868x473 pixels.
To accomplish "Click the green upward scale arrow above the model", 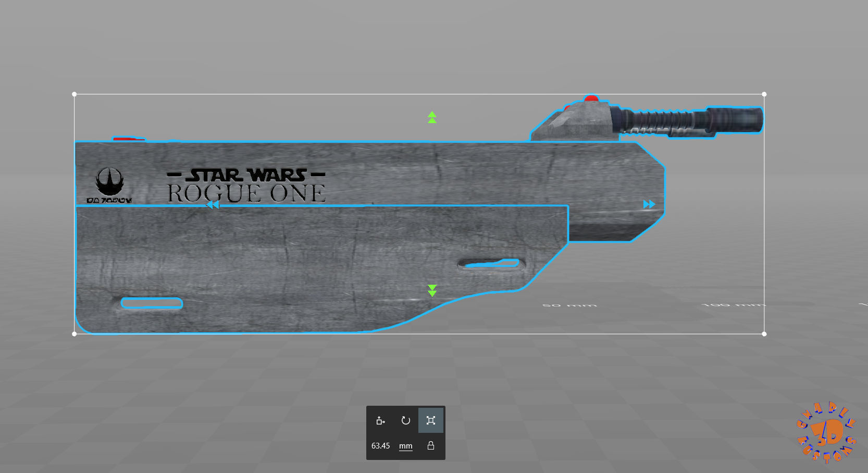I will click(432, 117).
